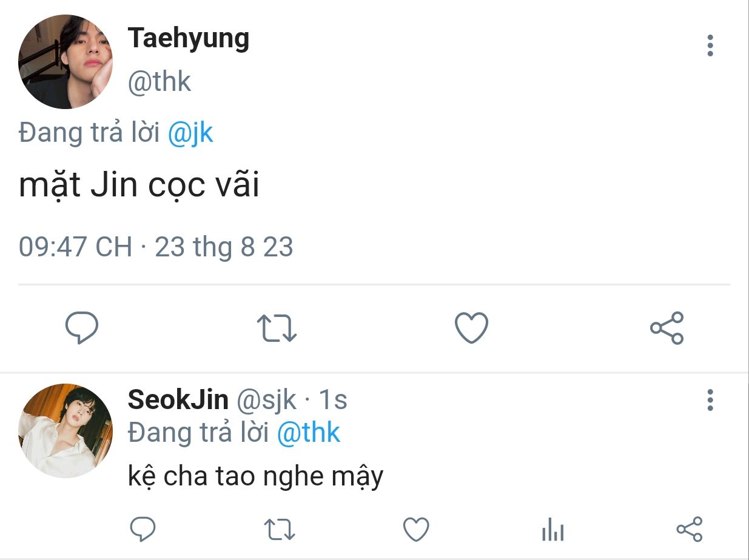Like Taehyung's main tweet
This screenshot has height=560, width=749.
coord(471,328)
